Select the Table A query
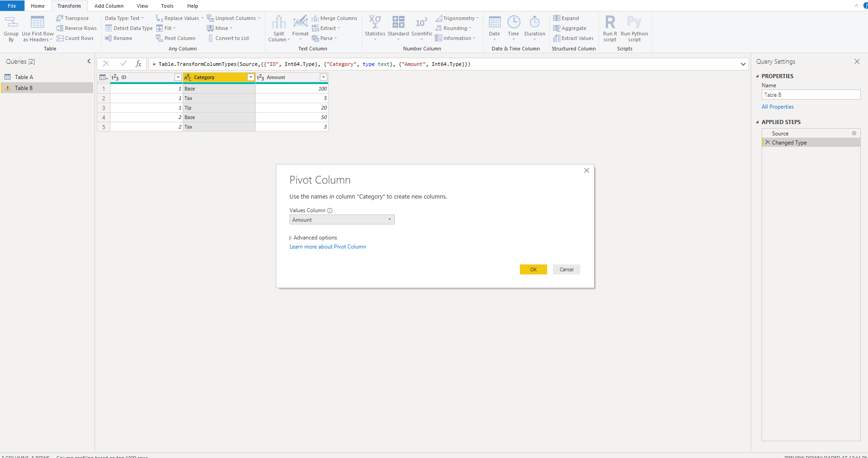The image size is (868, 458). pos(47,77)
